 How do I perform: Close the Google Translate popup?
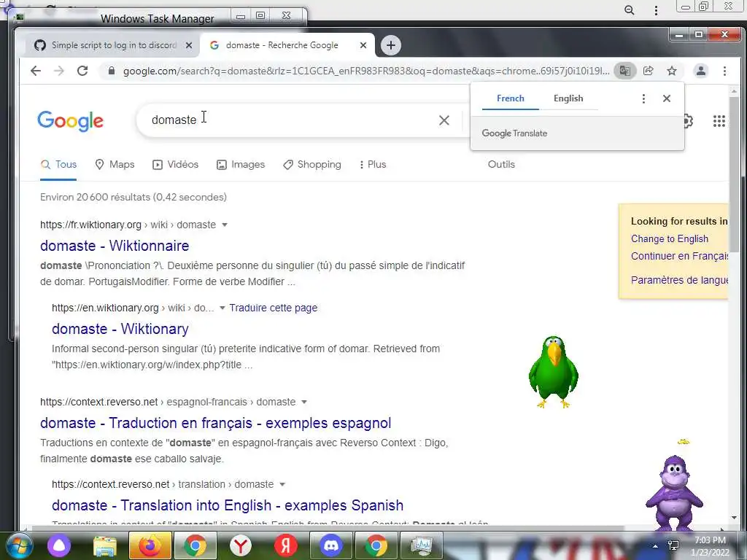(x=667, y=98)
